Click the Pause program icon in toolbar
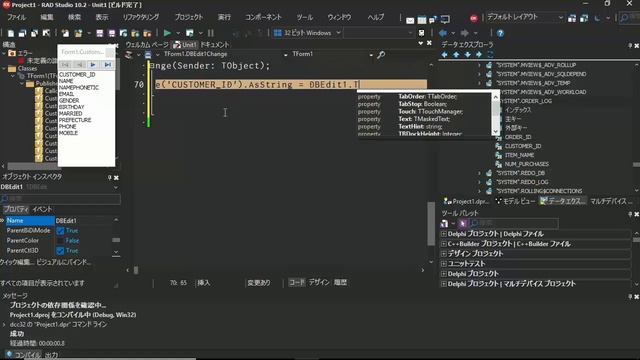Screen dimensions: 640x360 click(211, 33)
